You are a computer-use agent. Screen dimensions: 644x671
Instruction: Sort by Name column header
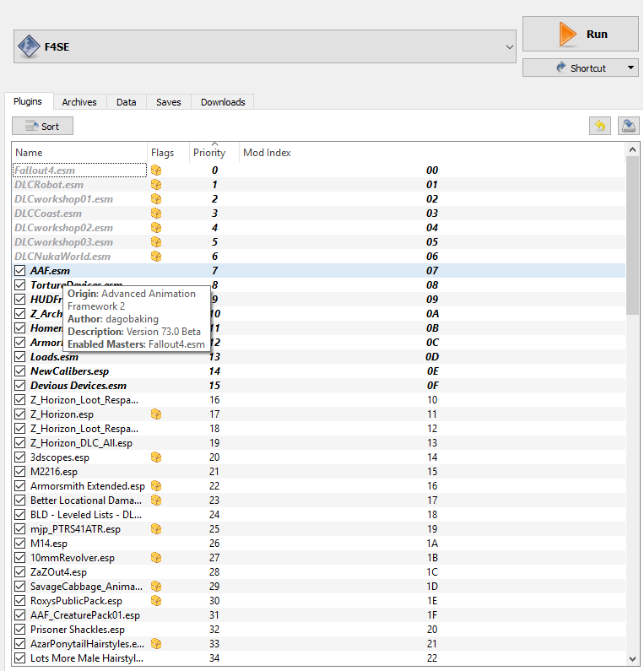point(79,153)
